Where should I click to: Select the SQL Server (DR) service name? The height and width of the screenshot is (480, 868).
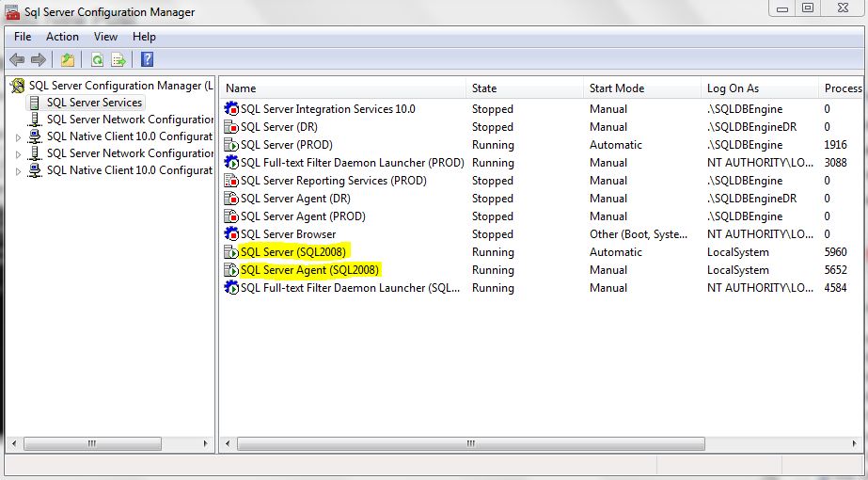279,127
